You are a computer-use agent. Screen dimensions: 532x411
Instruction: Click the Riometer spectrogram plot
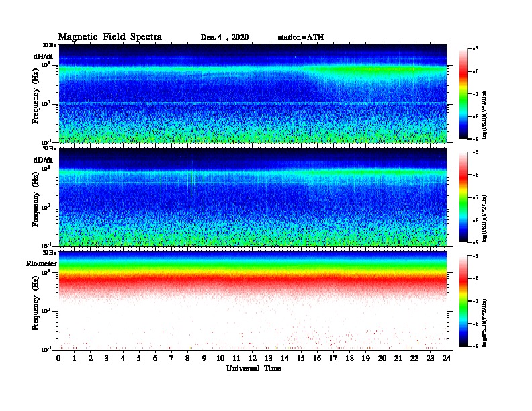[x=253, y=301]
